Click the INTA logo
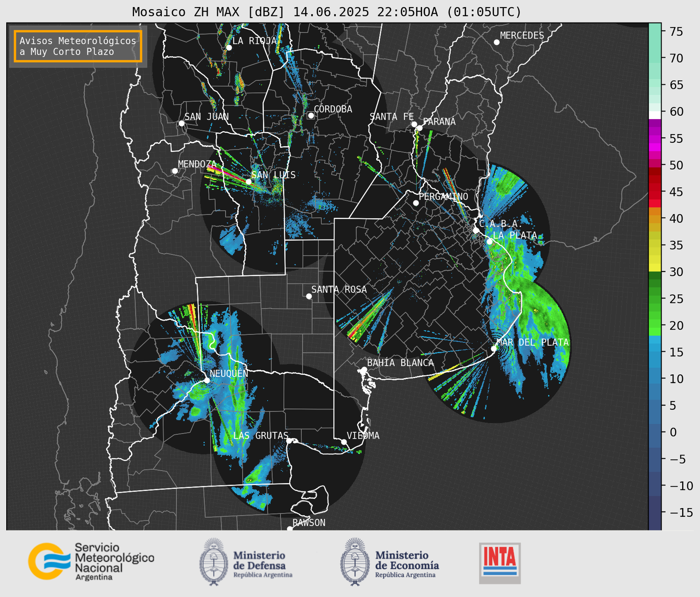 (x=500, y=563)
